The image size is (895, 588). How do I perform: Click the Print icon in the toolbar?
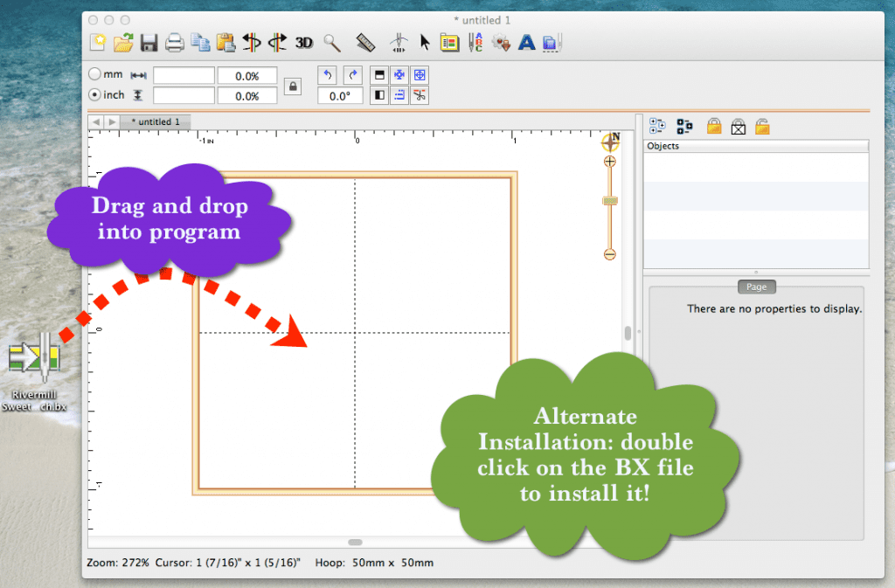(x=175, y=42)
